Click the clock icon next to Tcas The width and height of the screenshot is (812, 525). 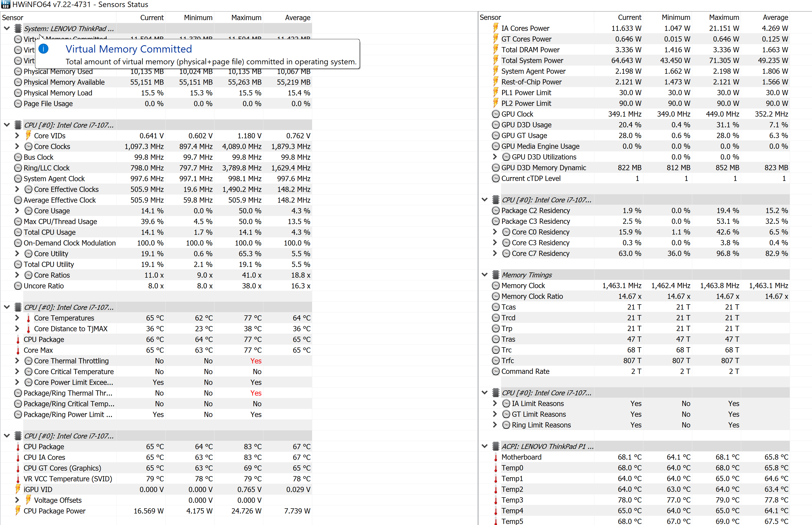(x=496, y=307)
